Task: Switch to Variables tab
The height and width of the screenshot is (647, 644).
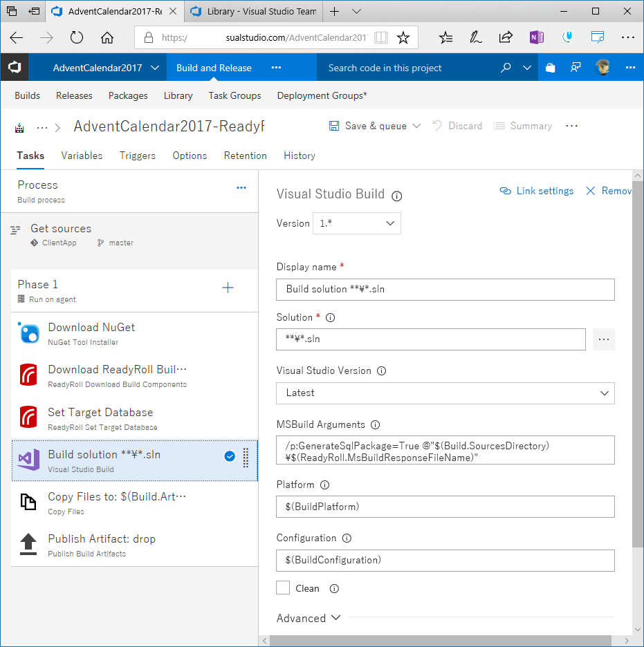Action: coord(82,156)
